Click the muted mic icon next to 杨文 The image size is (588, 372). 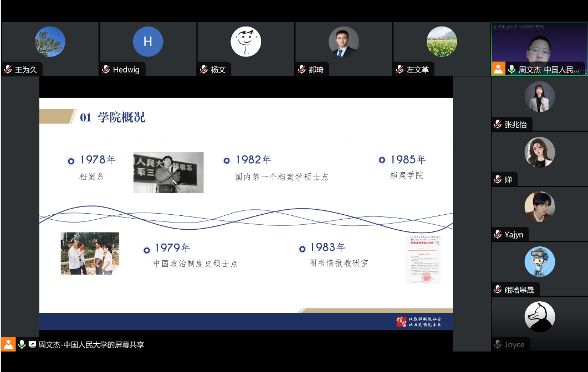coord(204,70)
